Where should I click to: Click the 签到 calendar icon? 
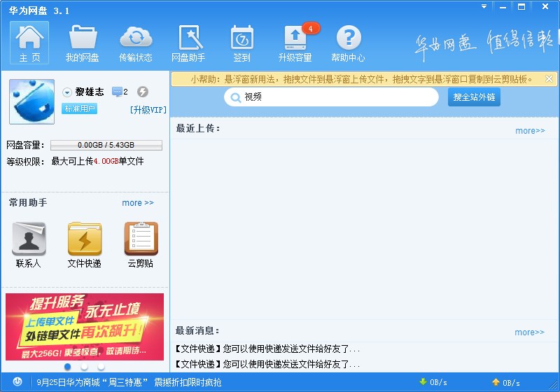(x=241, y=43)
